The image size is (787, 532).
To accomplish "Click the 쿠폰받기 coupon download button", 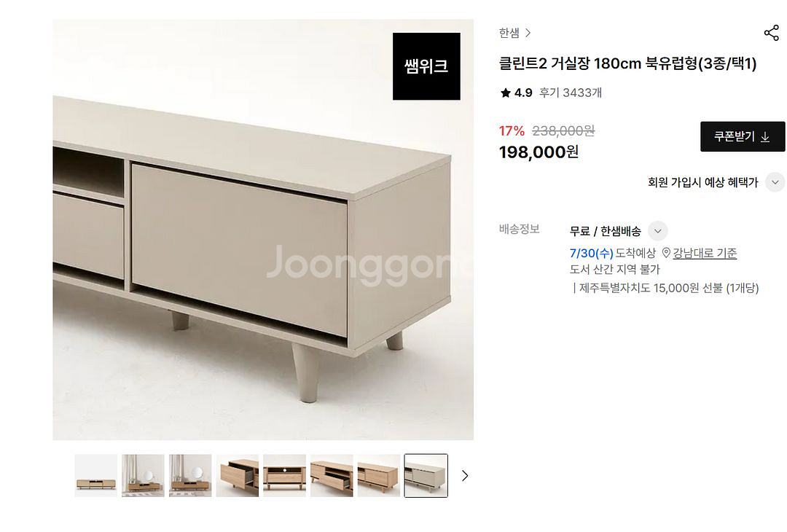I will pos(743,136).
